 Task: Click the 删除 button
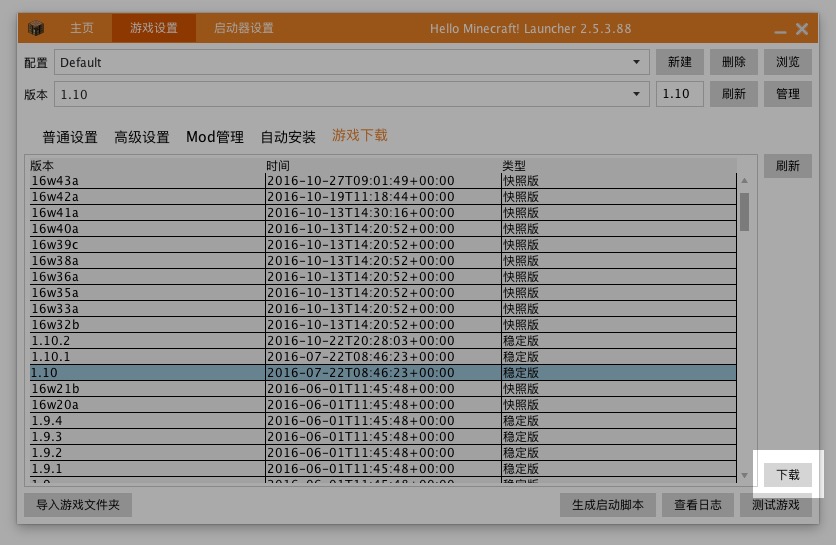pos(734,62)
